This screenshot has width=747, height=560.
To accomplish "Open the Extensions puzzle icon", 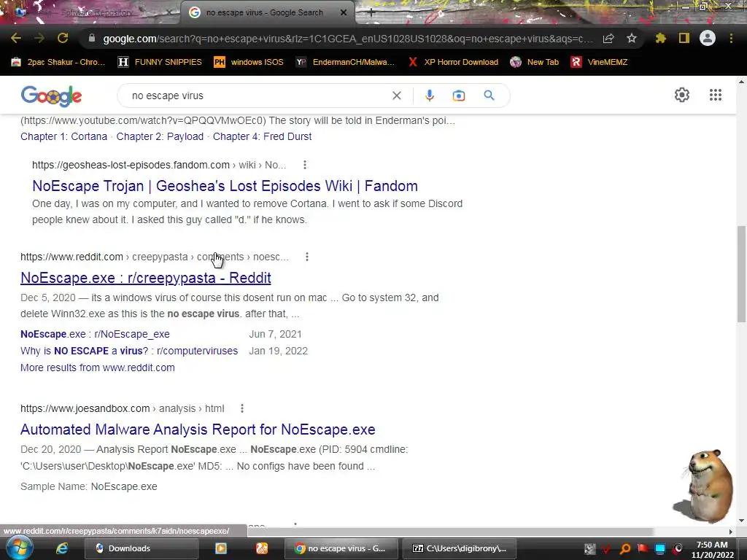I will coord(660,38).
